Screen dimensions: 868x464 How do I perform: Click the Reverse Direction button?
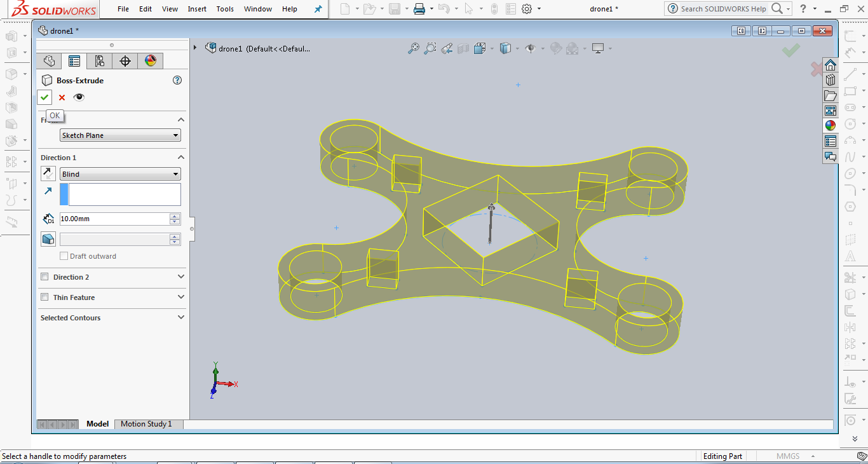[x=48, y=174]
